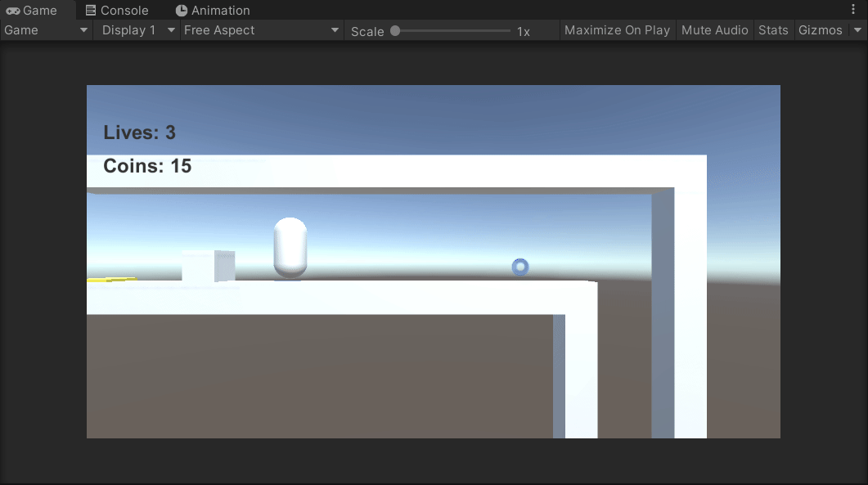Click the Console tab's log icon
868x485 pixels.
91,10
